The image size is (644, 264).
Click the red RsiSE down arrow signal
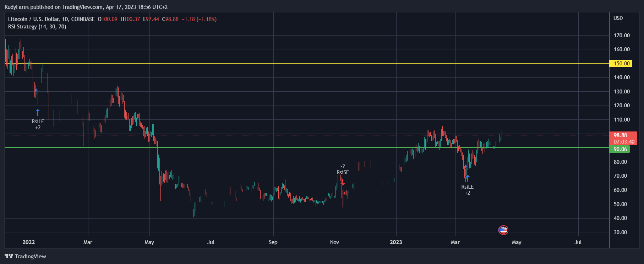(343, 182)
